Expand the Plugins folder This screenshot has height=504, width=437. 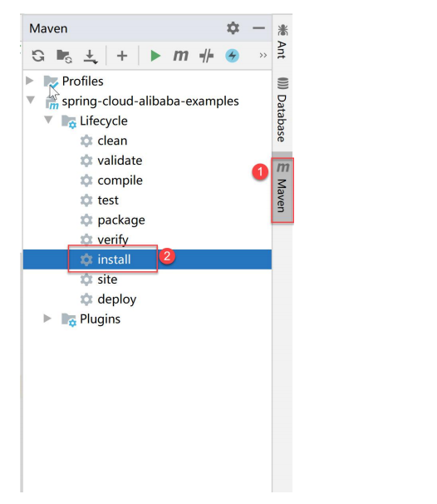(x=47, y=319)
